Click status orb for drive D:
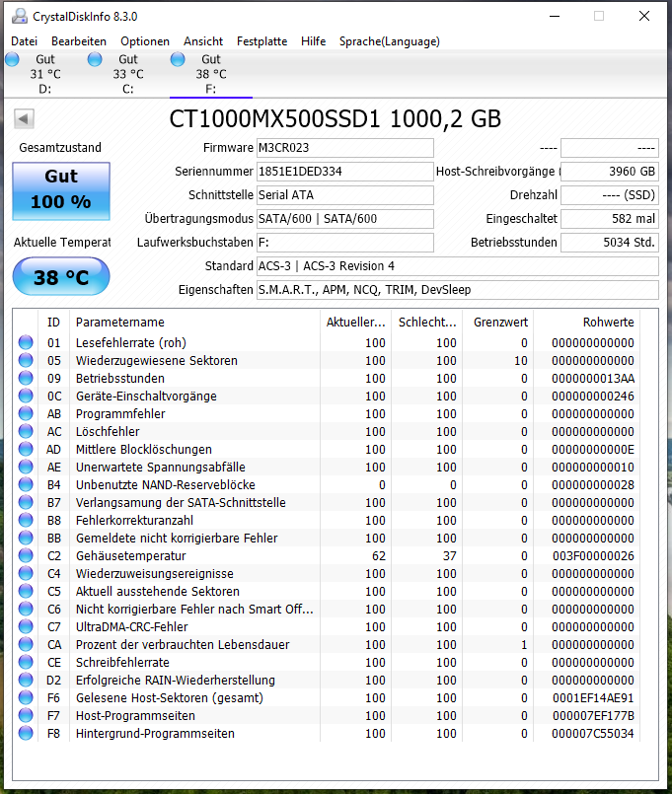The image size is (672, 794). pyautogui.click(x=12, y=59)
